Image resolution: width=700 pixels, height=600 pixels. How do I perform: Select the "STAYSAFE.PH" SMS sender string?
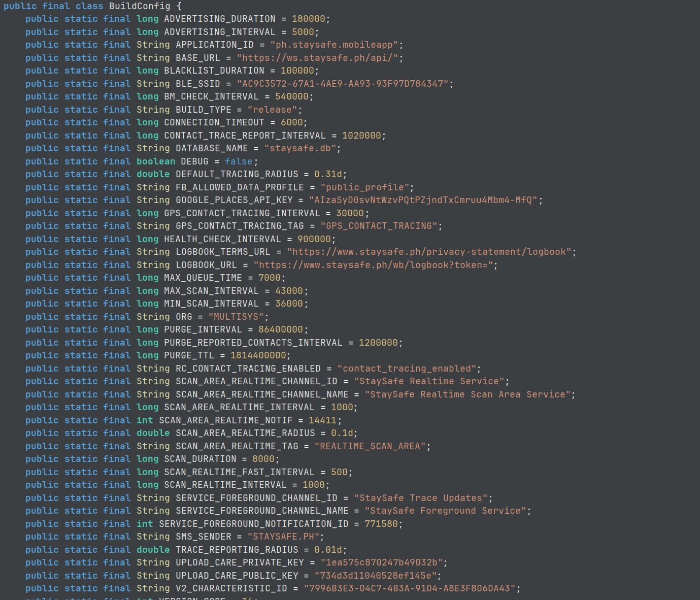(x=284, y=537)
